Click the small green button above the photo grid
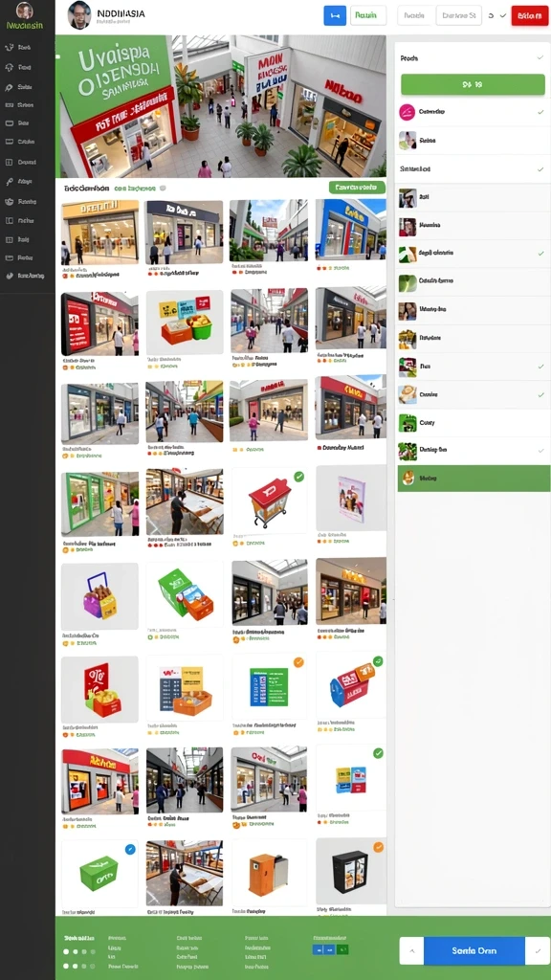The image size is (551, 980). point(357,187)
